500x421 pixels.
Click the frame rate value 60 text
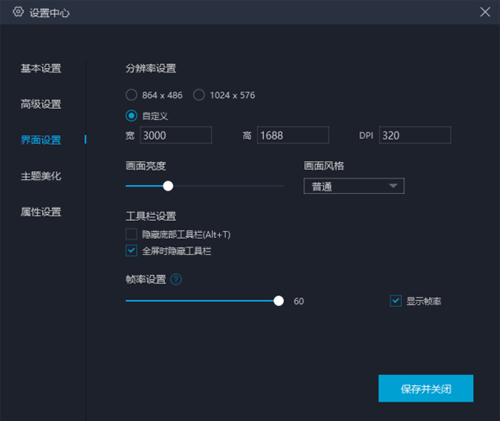coord(299,301)
